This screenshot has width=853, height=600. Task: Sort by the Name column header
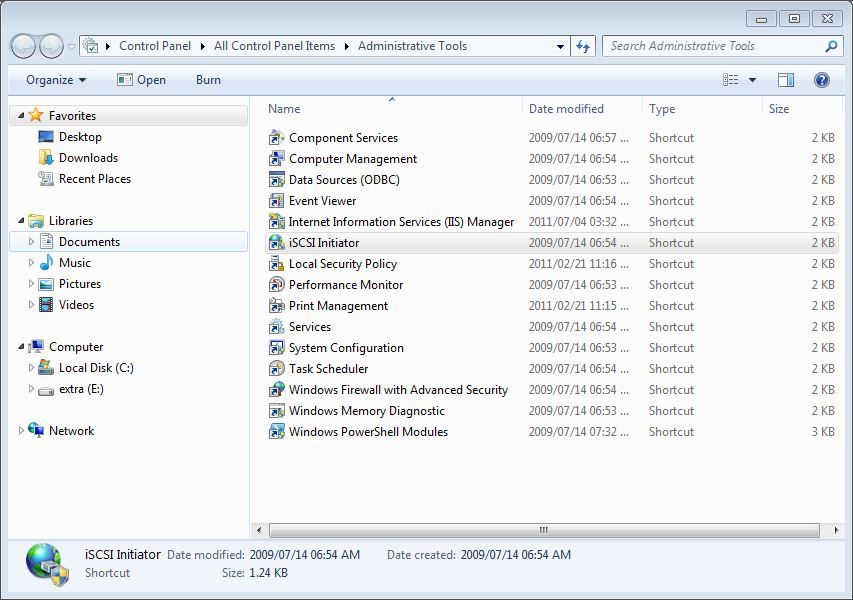pyautogui.click(x=392, y=109)
